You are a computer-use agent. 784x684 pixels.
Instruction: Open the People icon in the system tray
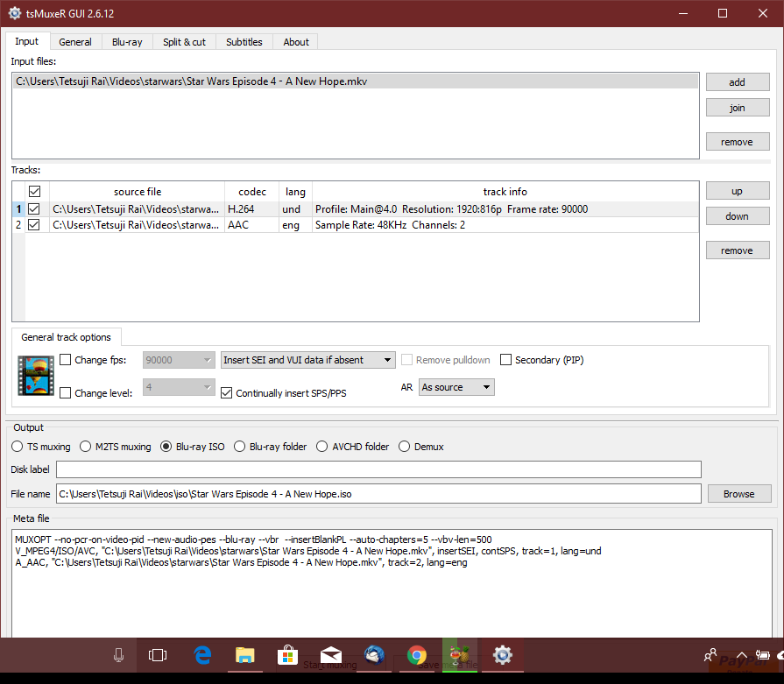click(x=710, y=654)
